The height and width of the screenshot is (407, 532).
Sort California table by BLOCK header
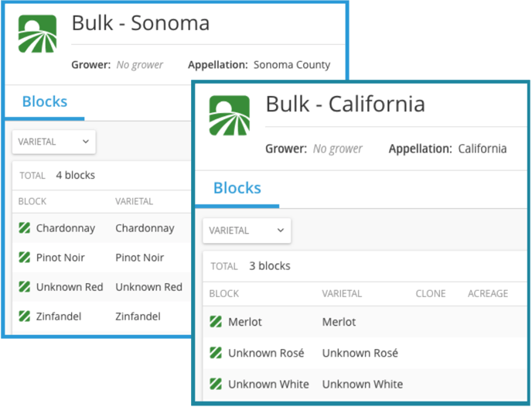224,294
